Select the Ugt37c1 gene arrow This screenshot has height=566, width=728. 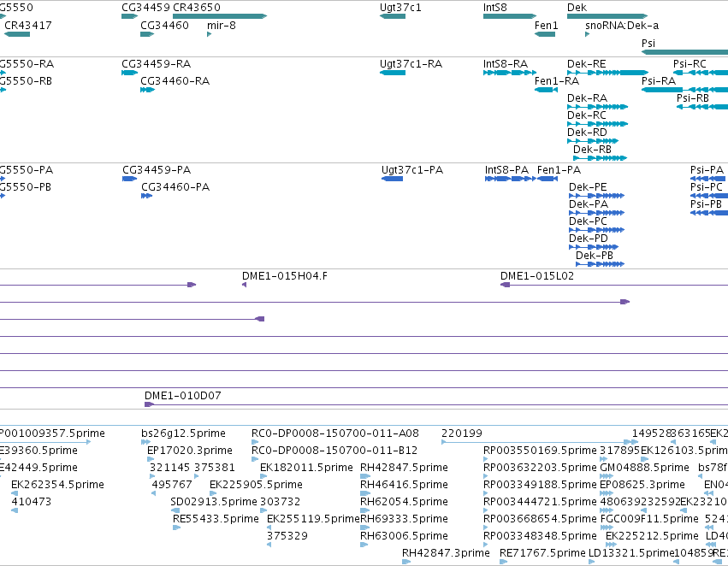click(x=393, y=16)
